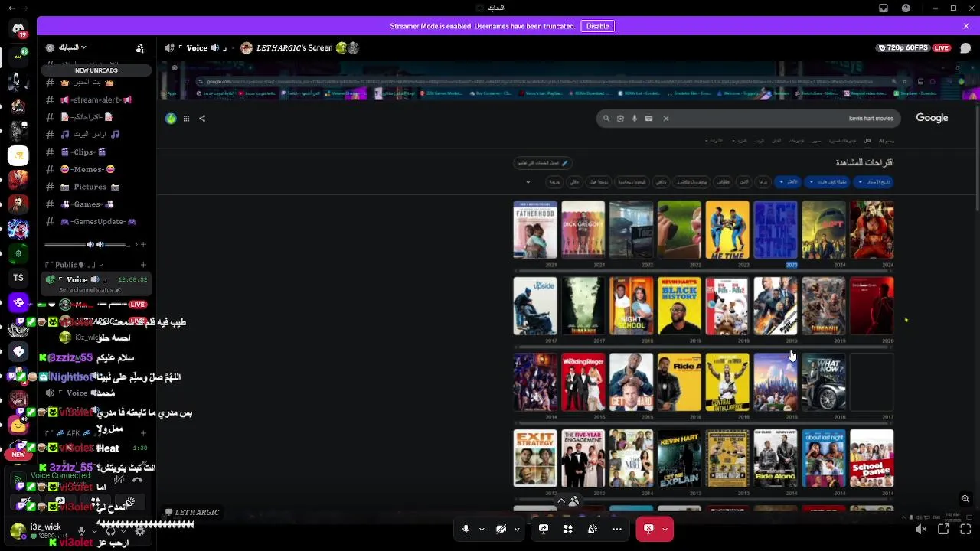Image resolution: width=980 pixels, height=551 pixels.
Task: Click the search by image lens icon
Action: (620, 119)
